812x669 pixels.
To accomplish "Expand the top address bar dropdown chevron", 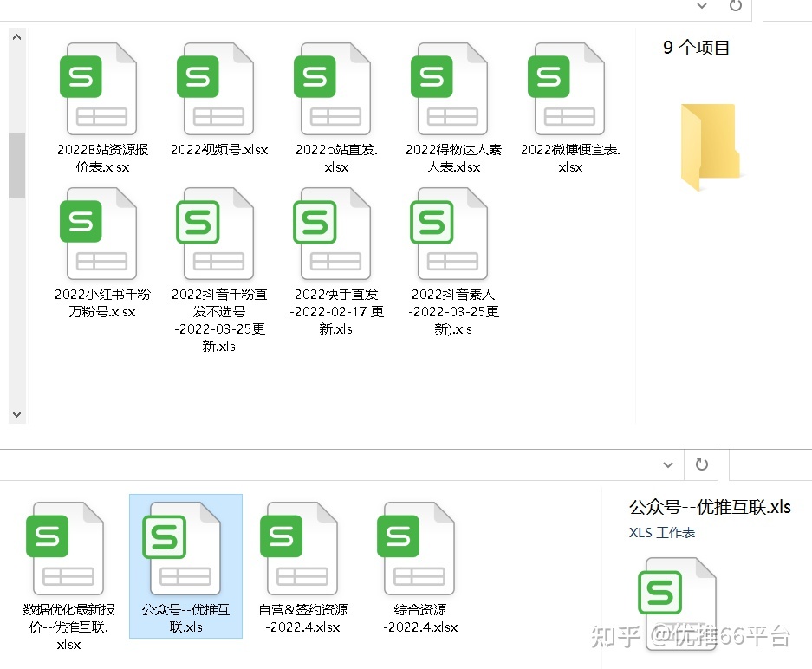I will pyautogui.click(x=703, y=6).
